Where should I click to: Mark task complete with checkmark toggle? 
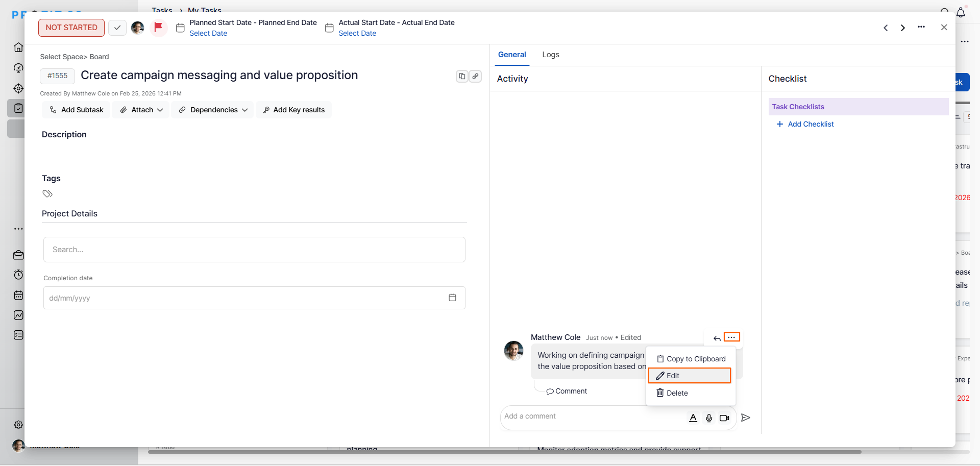point(117,28)
